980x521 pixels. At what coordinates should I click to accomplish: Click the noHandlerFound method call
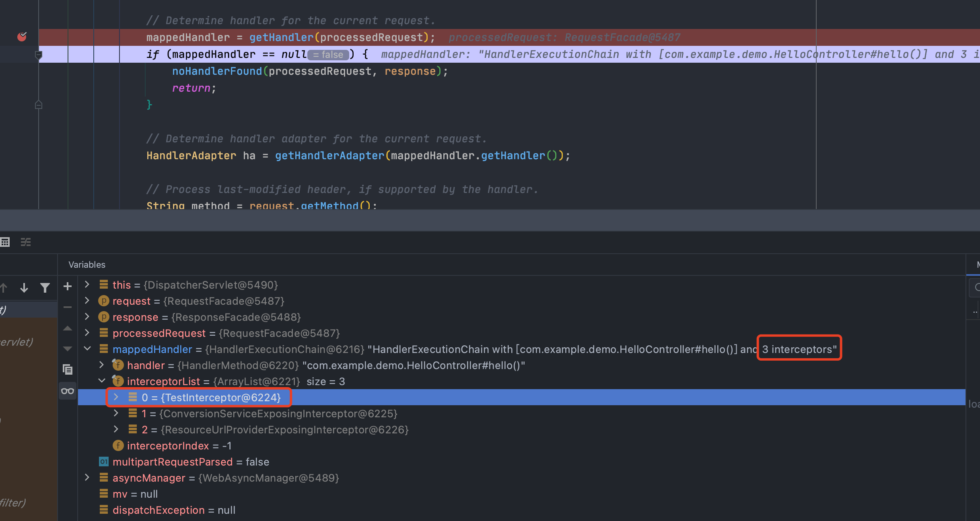217,71
